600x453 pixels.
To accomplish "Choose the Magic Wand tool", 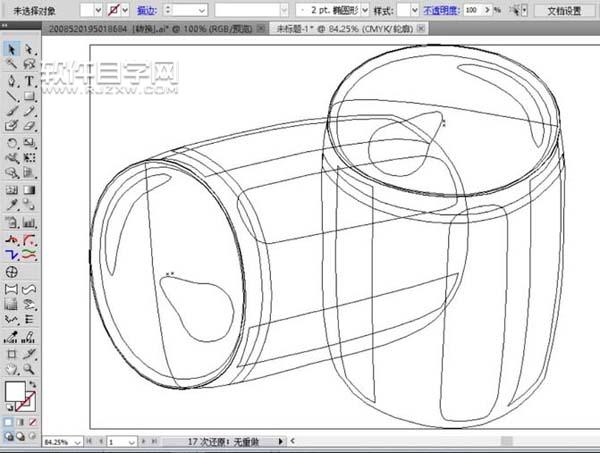I will pos(11,64).
